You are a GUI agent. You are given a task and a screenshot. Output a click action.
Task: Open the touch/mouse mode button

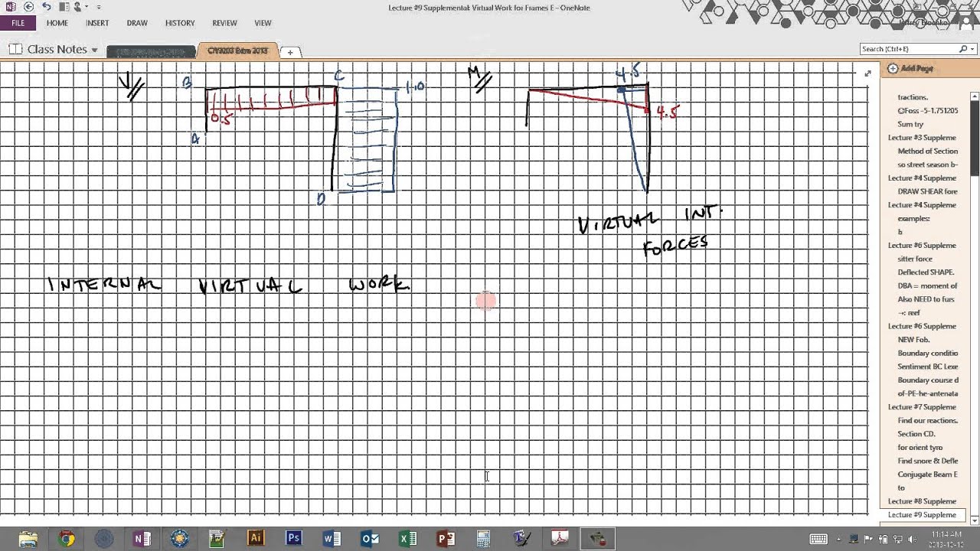click(x=78, y=6)
